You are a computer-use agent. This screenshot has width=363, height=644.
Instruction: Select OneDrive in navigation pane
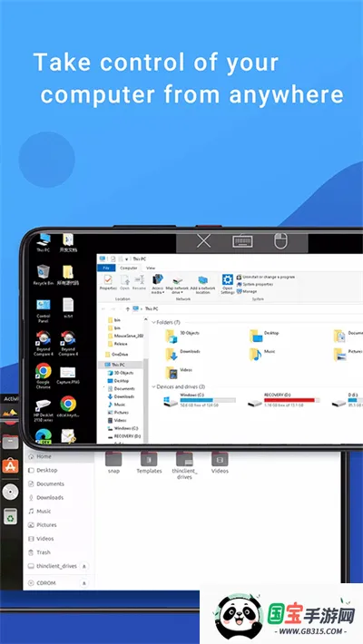point(117,354)
